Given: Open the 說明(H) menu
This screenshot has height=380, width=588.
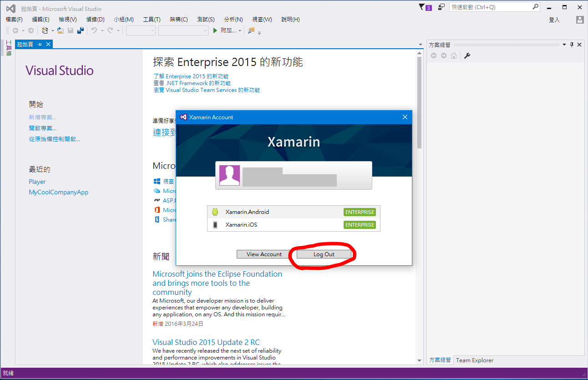Looking at the screenshot, I should click(x=290, y=20).
